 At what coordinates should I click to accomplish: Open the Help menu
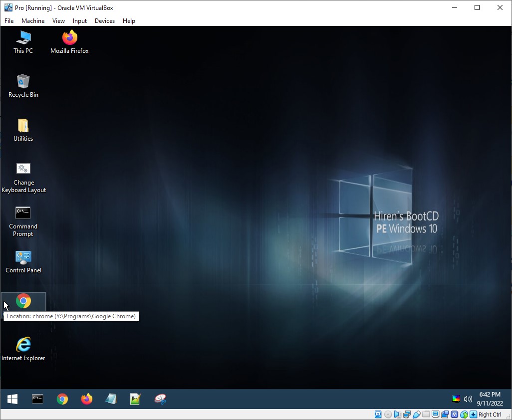click(x=129, y=20)
